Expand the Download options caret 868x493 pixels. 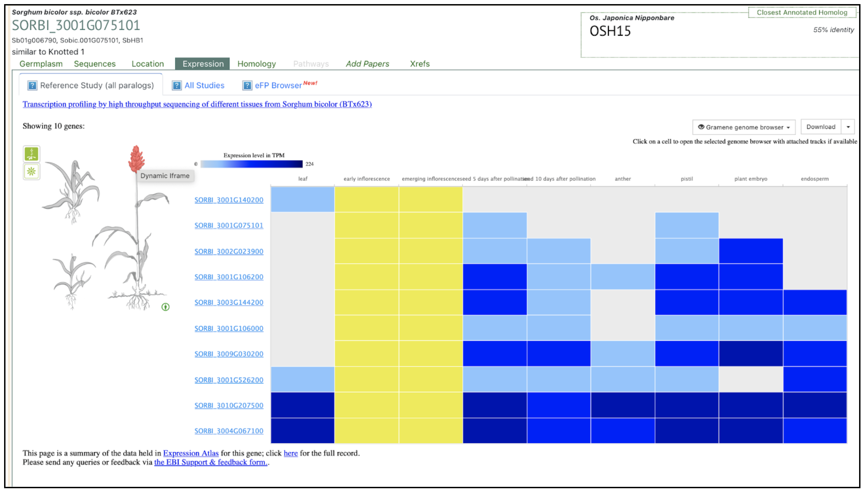pos(848,127)
